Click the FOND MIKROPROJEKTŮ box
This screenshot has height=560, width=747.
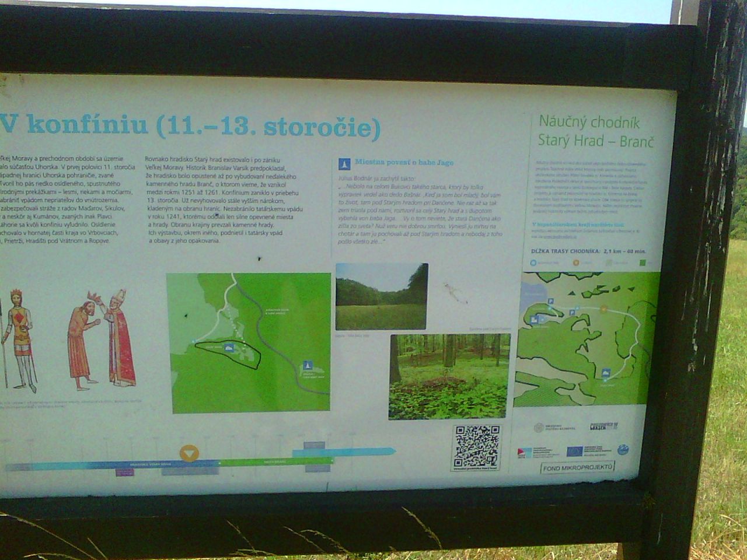[x=578, y=467]
